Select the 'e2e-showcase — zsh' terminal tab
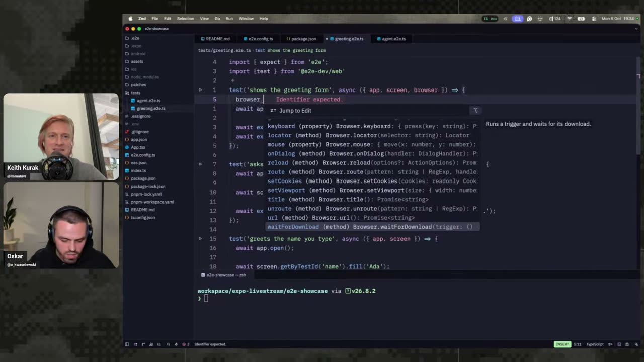Image resolution: width=644 pixels, height=362 pixels. click(223, 275)
